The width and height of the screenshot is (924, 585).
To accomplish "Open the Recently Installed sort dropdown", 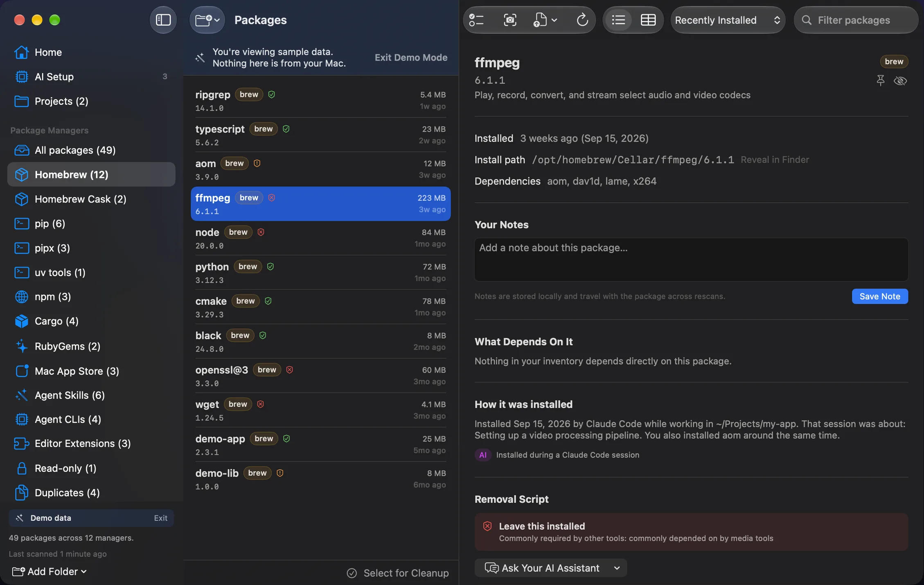I will pyautogui.click(x=728, y=20).
